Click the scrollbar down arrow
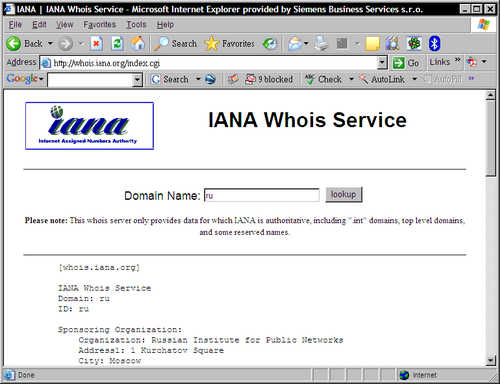This screenshot has width=500, height=384. [490, 360]
